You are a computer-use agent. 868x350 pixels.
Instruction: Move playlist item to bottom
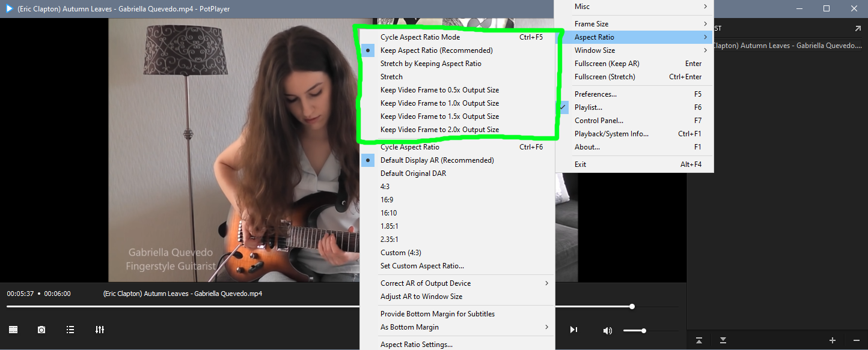click(723, 340)
